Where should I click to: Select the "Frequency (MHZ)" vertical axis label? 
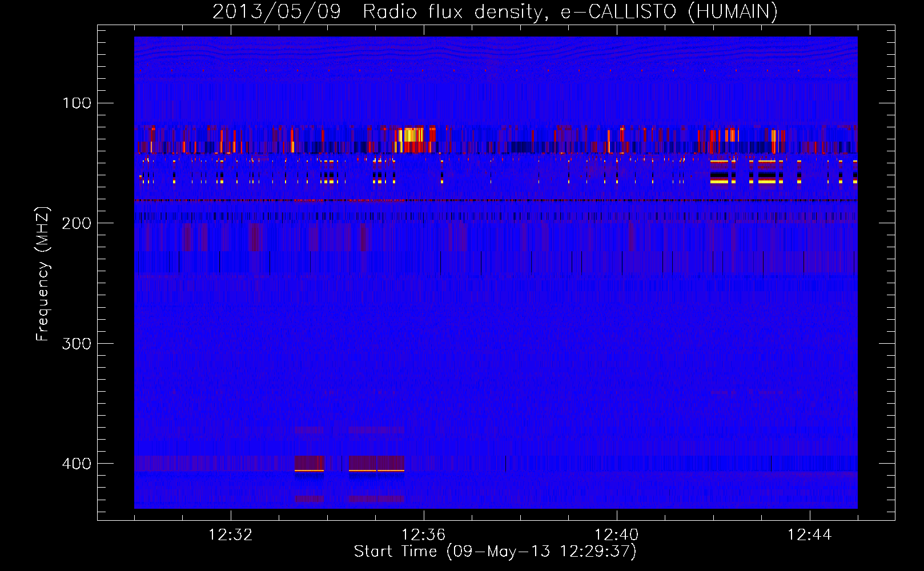coord(43,274)
